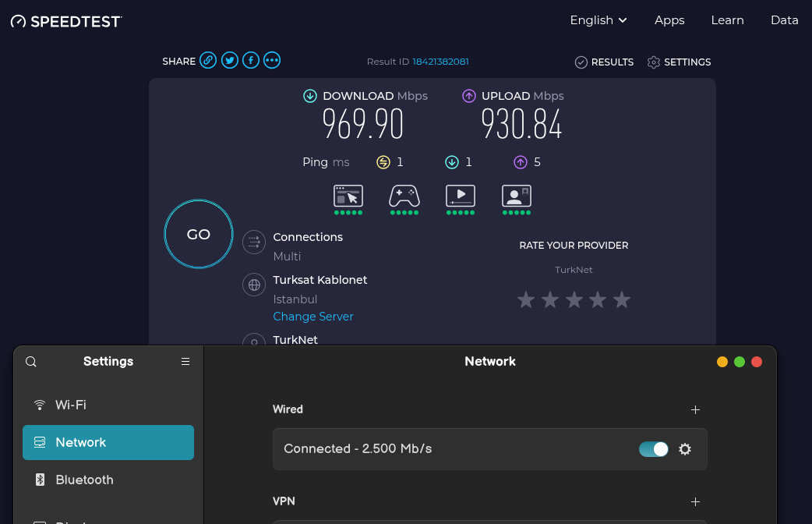The height and width of the screenshot is (524, 812).
Task: Expand the English language dropdown
Action: coord(598,20)
